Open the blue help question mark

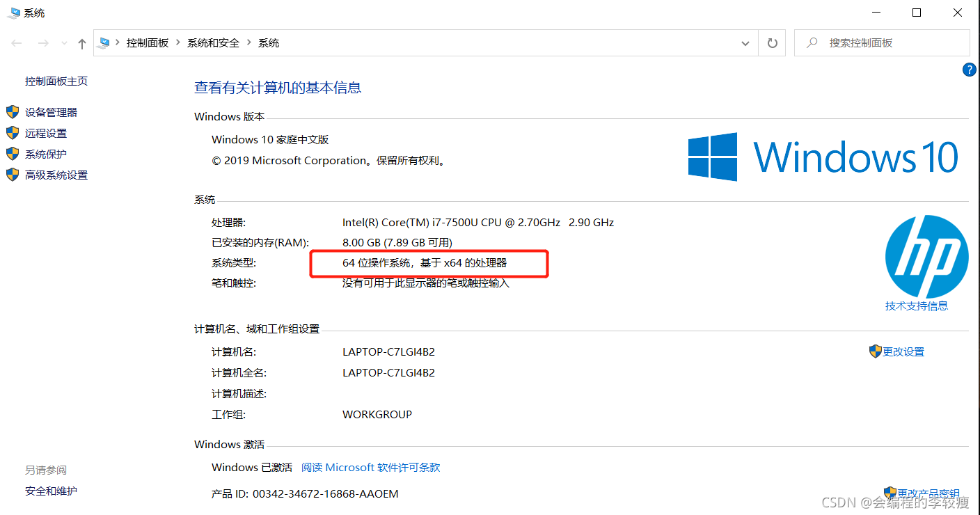pyautogui.click(x=970, y=70)
